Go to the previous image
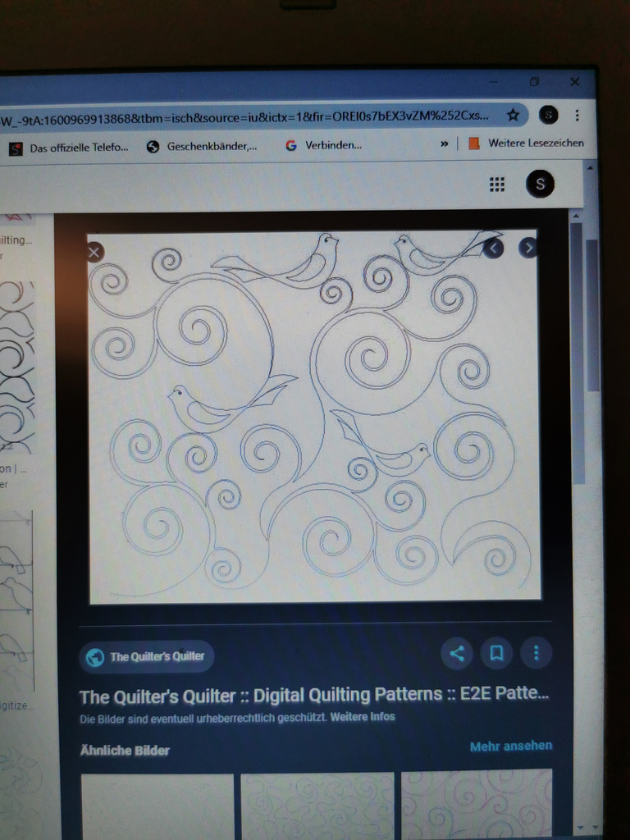This screenshot has height=840, width=630. pyautogui.click(x=493, y=248)
